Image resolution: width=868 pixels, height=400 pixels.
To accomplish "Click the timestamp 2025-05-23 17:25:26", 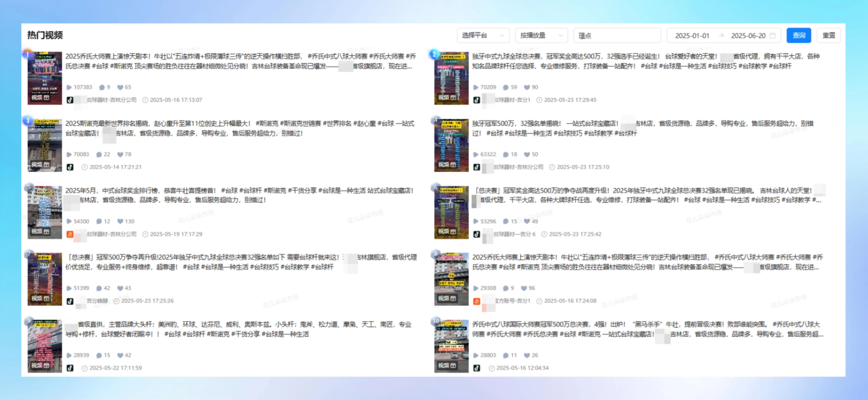I will click(147, 301).
